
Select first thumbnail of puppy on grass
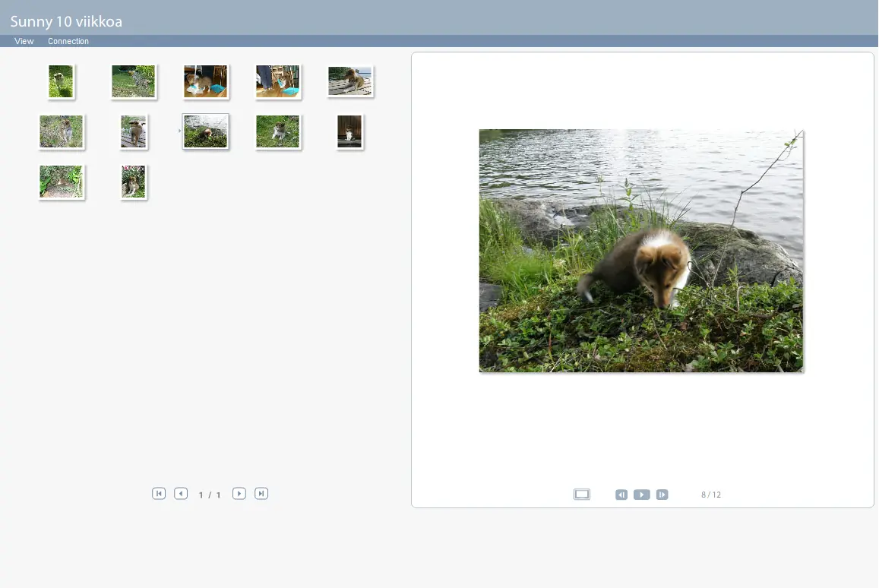click(x=61, y=81)
